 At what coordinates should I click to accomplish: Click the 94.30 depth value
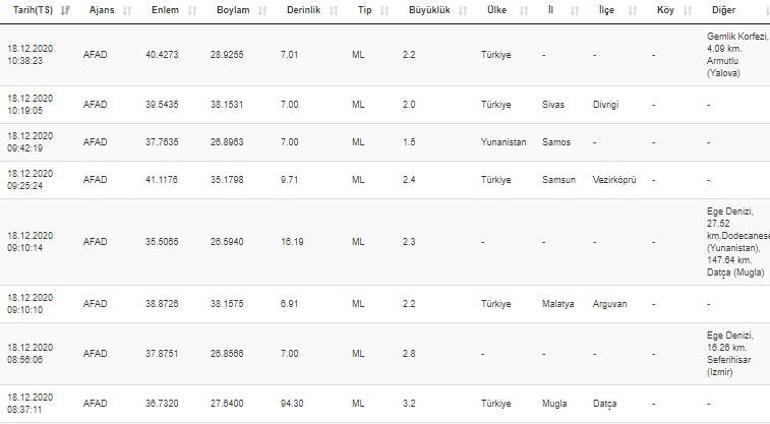[295, 404]
